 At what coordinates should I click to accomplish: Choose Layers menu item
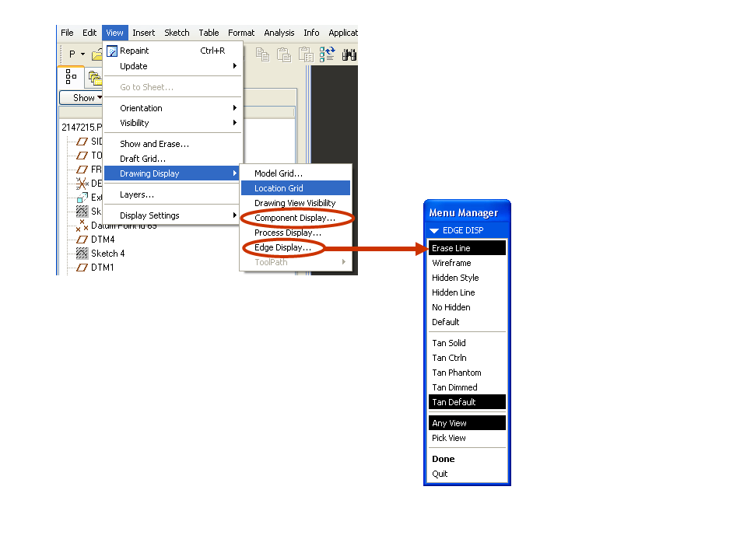tap(174, 194)
